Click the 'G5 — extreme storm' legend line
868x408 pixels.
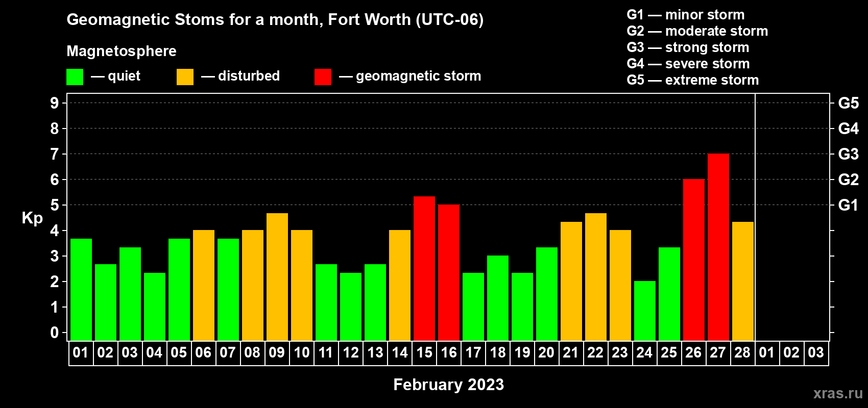(x=692, y=80)
